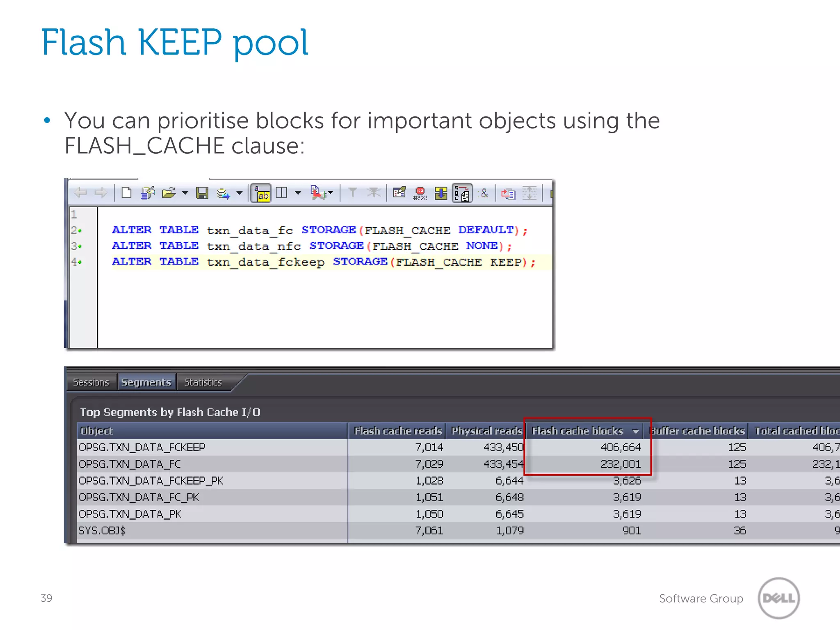Create a new blank document
The height and width of the screenshot is (630, 840).
click(x=126, y=193)
